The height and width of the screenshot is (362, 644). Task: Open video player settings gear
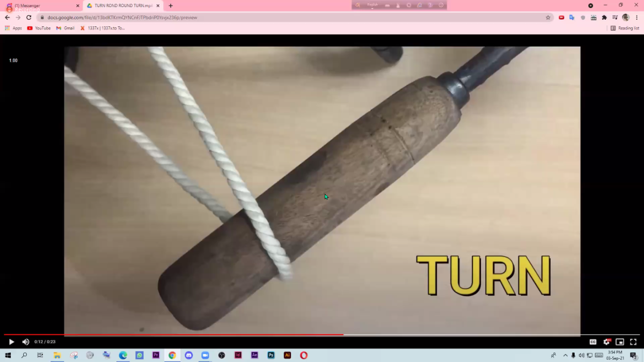pyautogui.click(x=606, y=342)
